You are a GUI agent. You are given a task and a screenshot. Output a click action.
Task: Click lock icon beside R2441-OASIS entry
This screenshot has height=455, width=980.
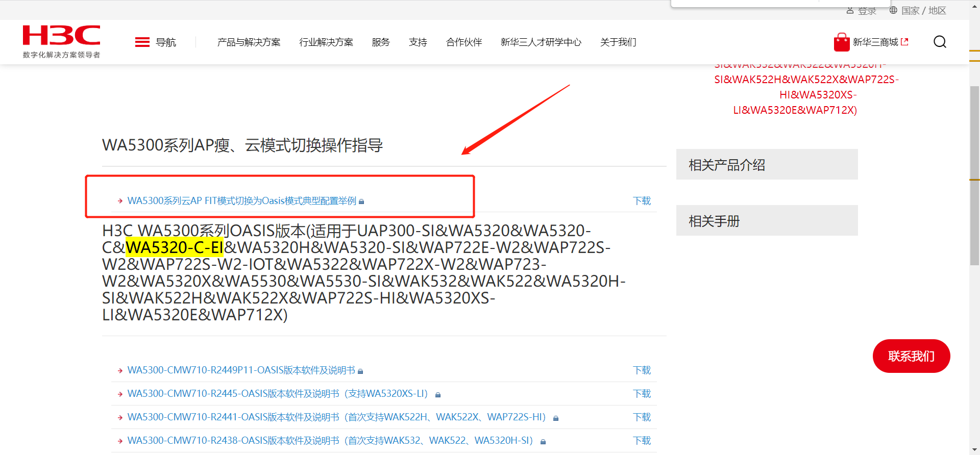556,418
